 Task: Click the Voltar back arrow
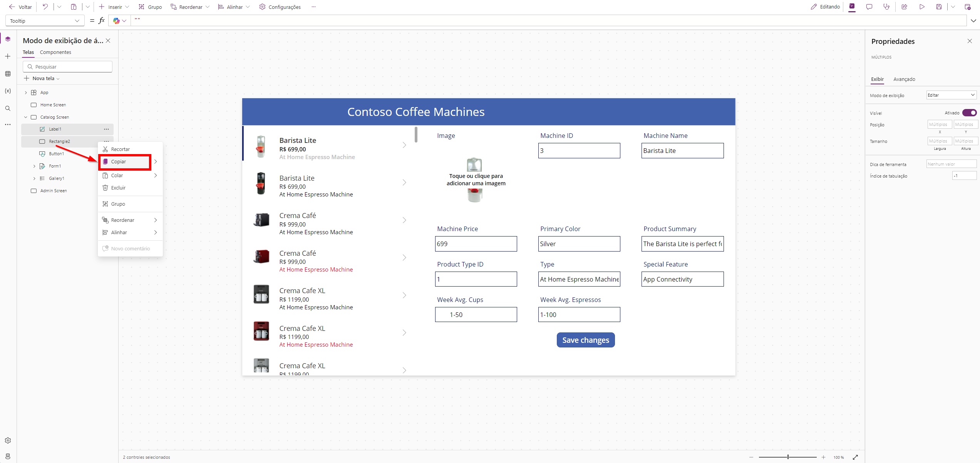12,7
